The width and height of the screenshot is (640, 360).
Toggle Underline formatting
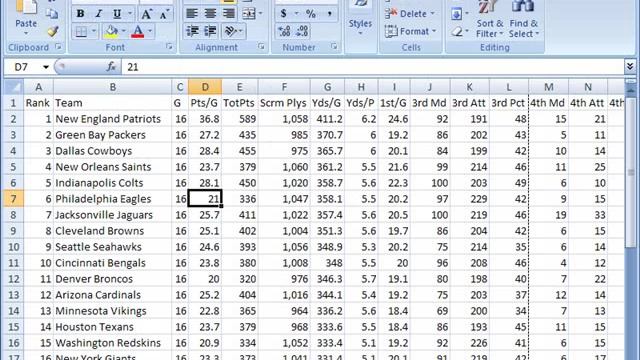click(x=117, y=14)
